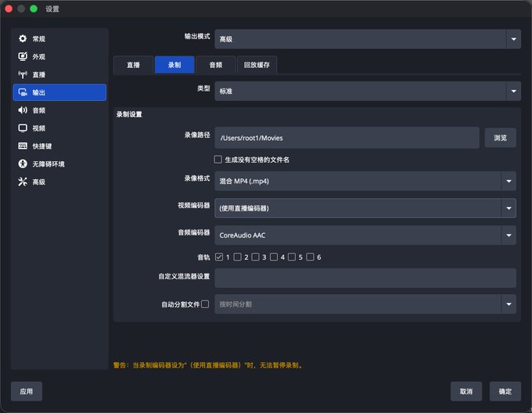This screenshot has height=413, width=532.
Task: Open the 音频编码器 CoreAudio AAC dropdown
Action: tap(365, 235)
